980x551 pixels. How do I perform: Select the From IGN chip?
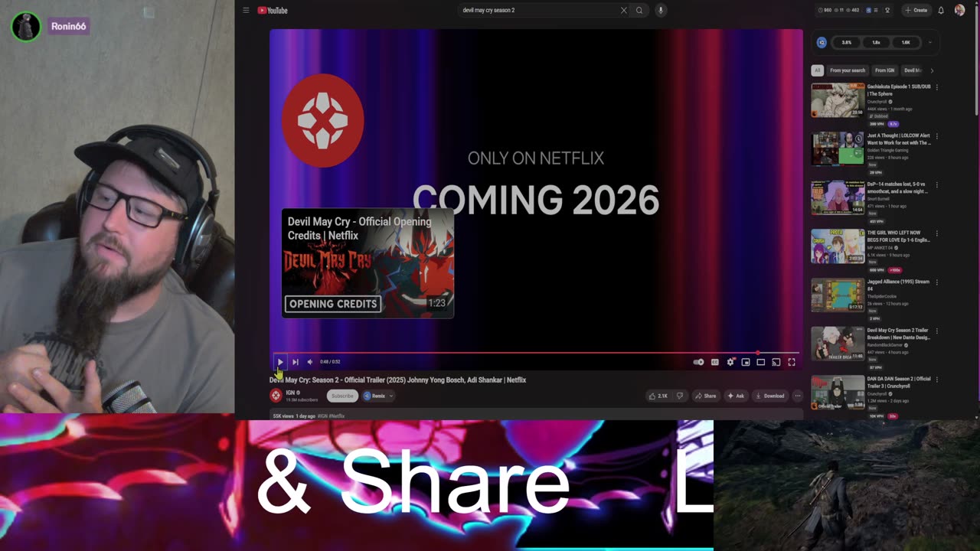pos(884,70)
